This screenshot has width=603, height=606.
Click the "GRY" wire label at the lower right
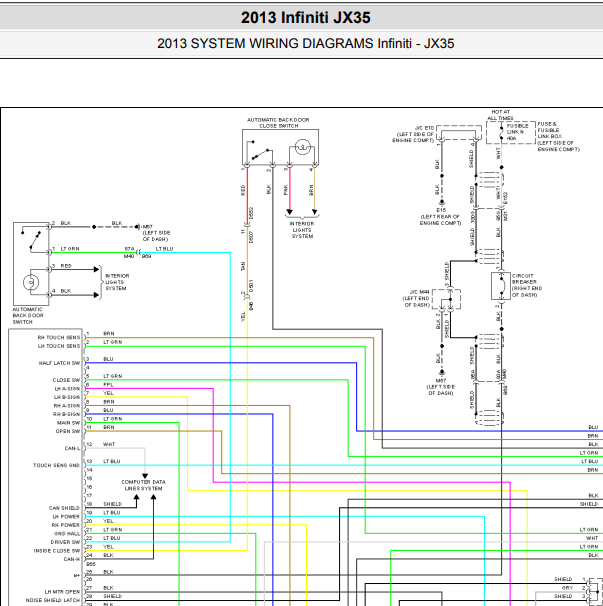pyautogui.click(x=567, y=587)
